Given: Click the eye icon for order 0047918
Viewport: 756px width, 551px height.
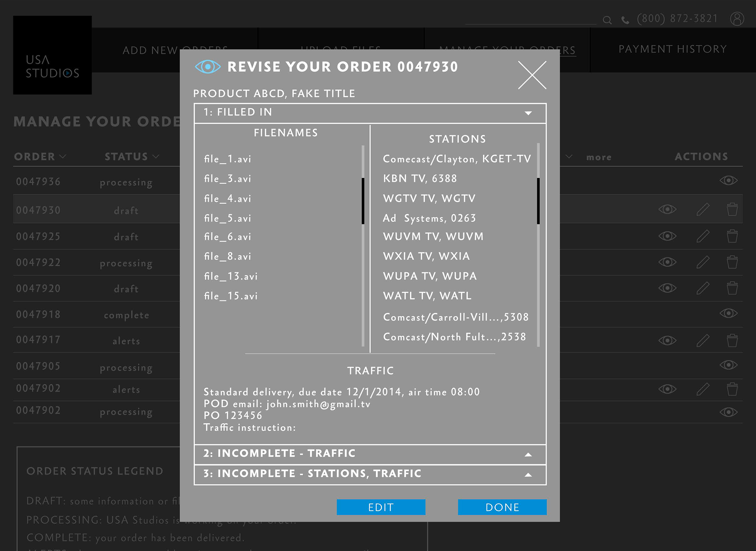Looking at the screenshot, I should click(x=728, y=313).
